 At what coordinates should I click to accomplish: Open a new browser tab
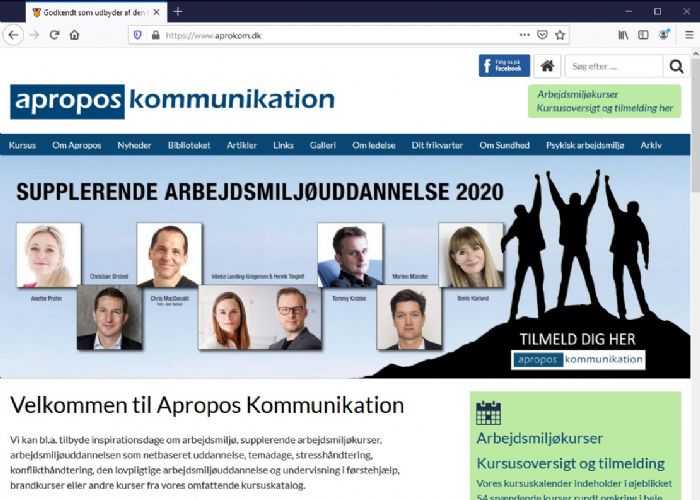click(x=178, y=11)
